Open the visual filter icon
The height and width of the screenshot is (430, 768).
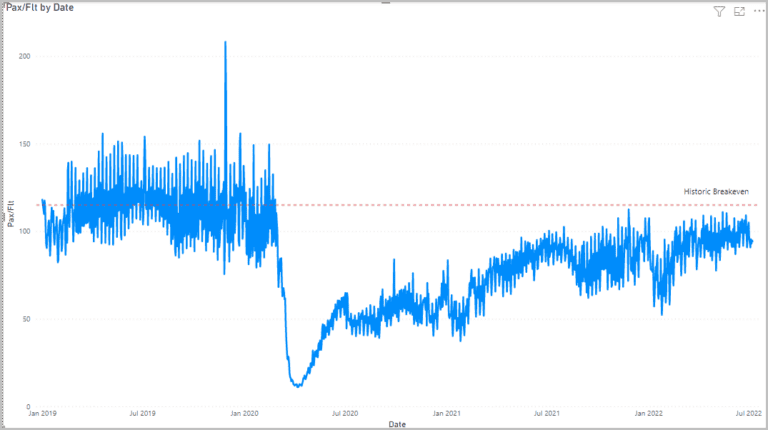coord(719,11)
